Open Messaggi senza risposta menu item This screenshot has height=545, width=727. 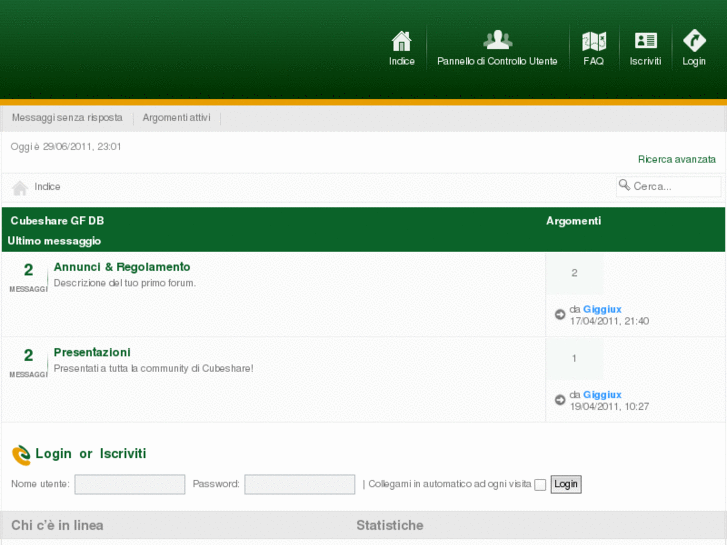pos(67,117)
